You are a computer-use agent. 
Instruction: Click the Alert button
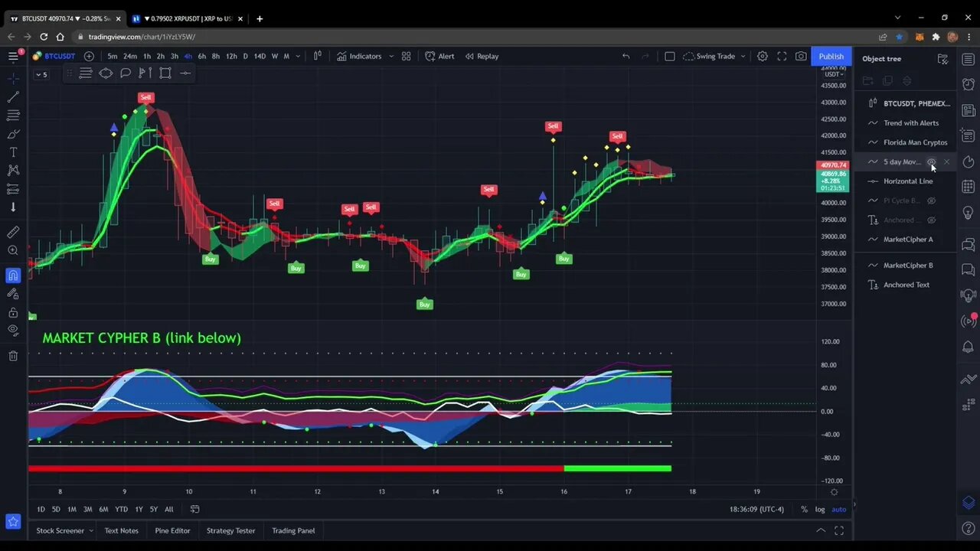(439, 56)
